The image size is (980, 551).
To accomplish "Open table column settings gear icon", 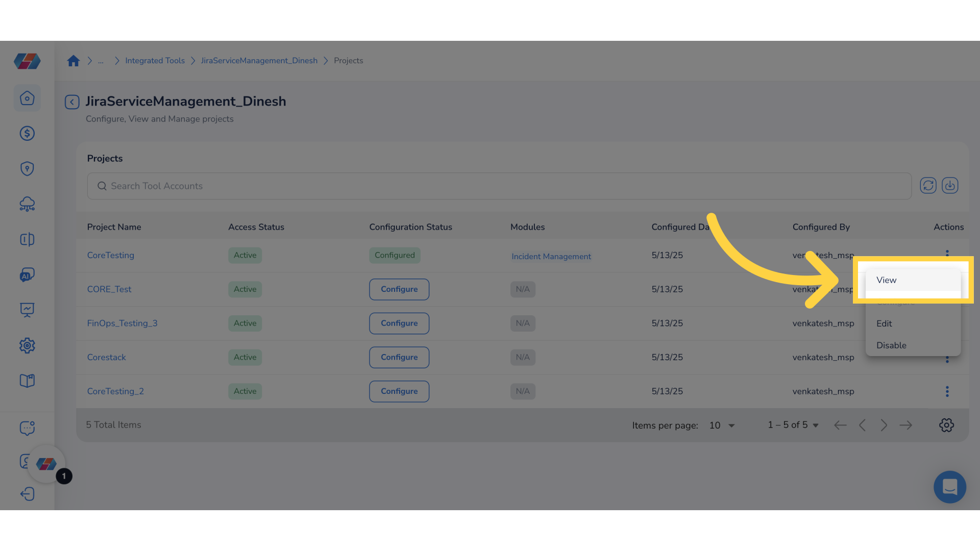I will [946, 425].
